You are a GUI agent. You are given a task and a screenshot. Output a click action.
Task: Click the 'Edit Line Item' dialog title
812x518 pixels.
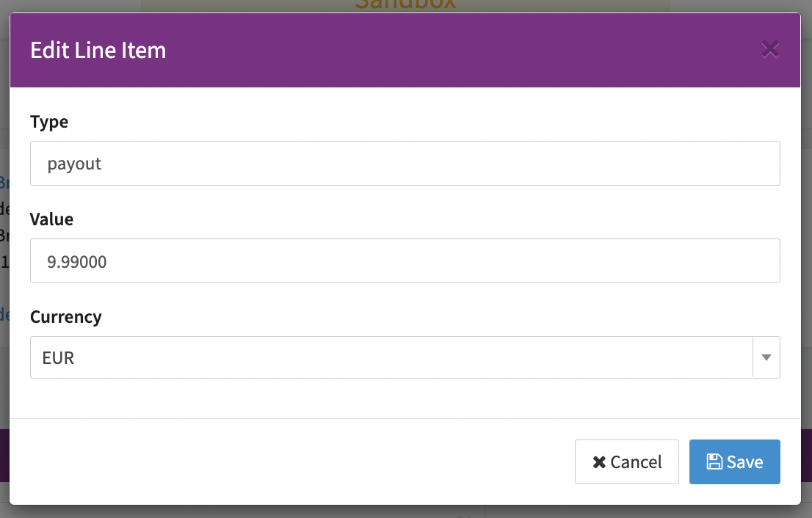[98, 50]
